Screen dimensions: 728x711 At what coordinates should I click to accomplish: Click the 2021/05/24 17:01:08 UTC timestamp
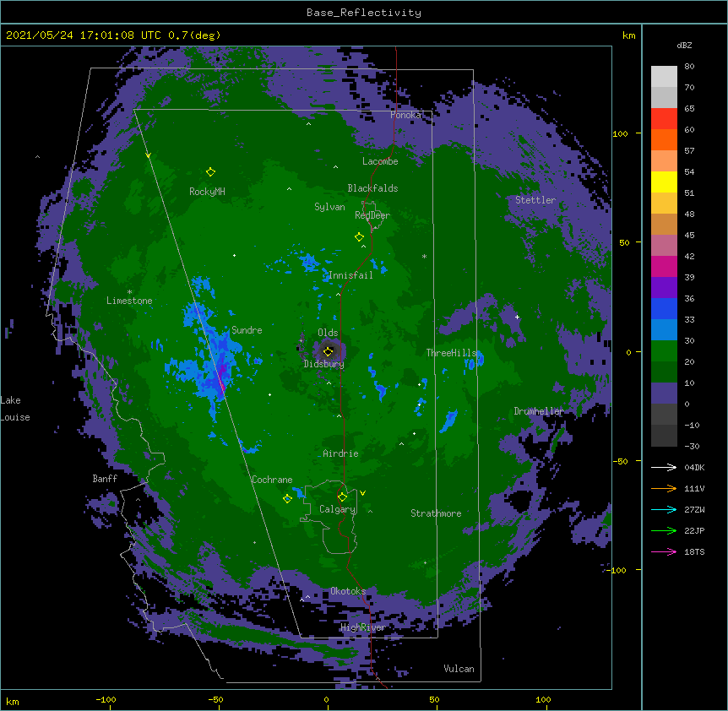click(x=113, y=35)
